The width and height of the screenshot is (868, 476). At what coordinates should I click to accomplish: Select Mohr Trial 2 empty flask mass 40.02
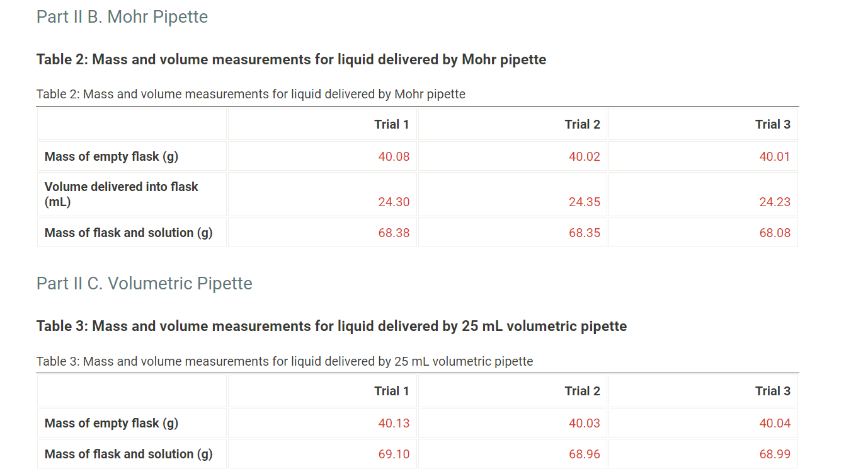[x=585, y=156]
